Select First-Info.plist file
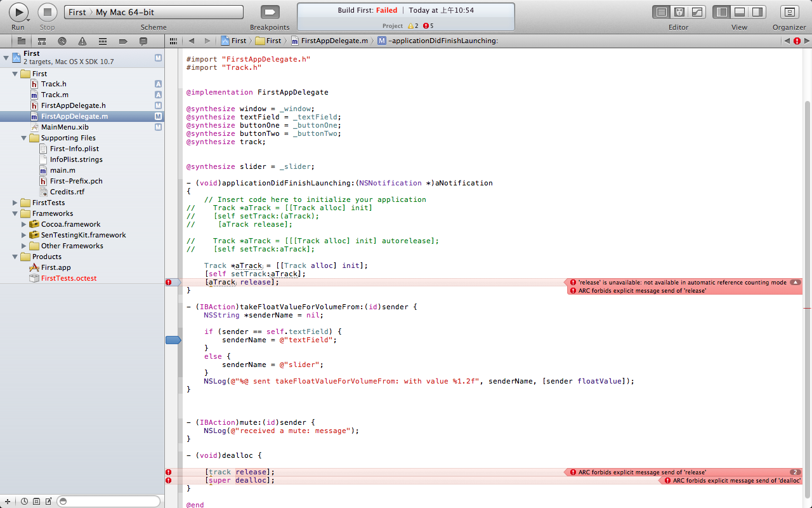812x508 pixels. [74, 149]
